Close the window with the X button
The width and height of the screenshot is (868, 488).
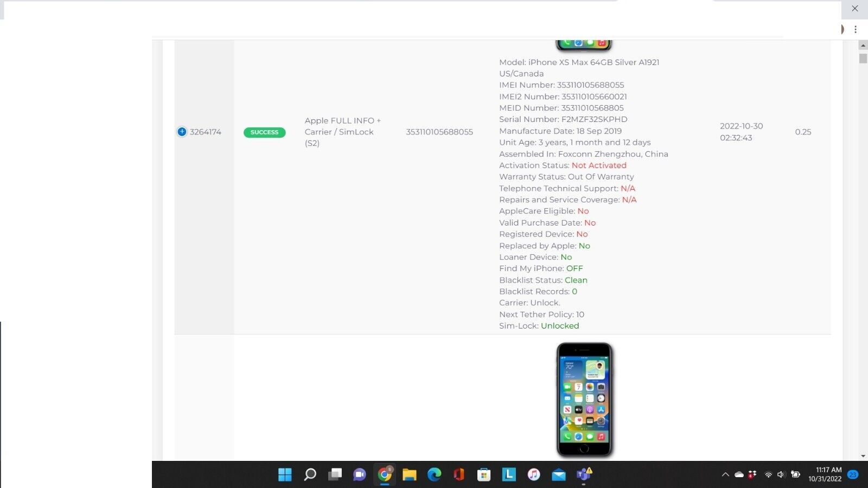(x=855, y=8)
